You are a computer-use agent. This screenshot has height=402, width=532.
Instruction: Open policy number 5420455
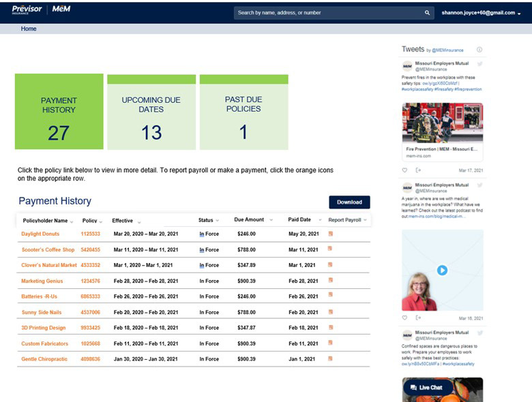[90, 250]
